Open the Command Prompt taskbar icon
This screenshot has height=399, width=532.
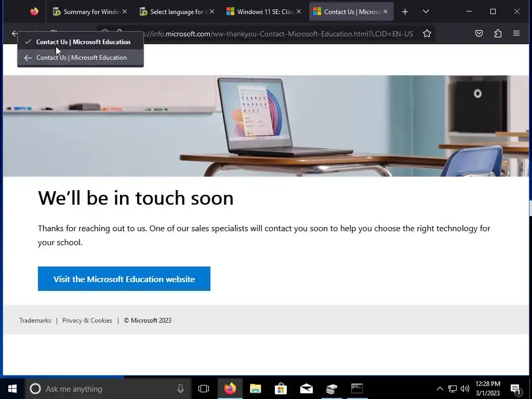click(x=357, y=389)
